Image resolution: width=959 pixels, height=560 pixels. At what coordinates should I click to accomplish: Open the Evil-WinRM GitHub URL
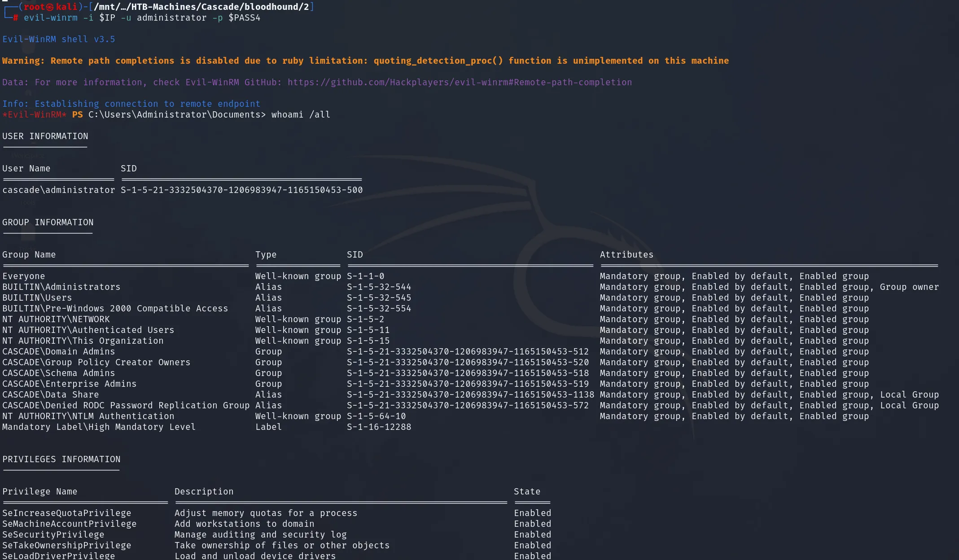[x=460, y=82]
